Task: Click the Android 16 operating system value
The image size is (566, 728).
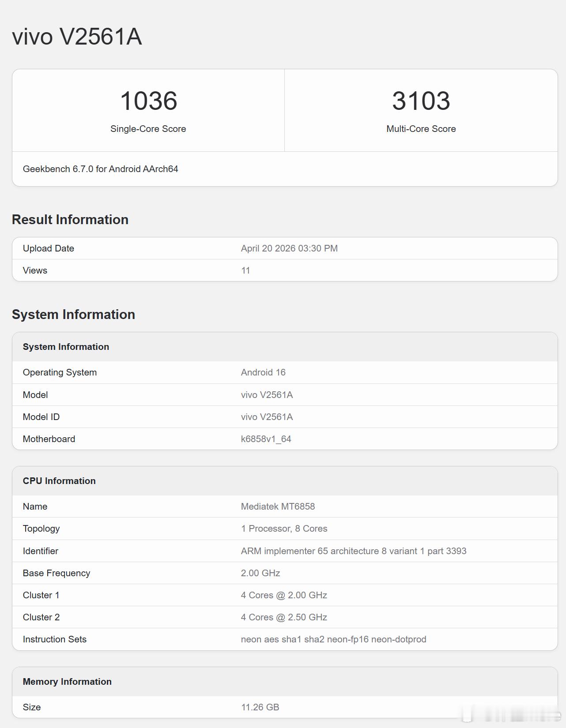Action: 263,372
